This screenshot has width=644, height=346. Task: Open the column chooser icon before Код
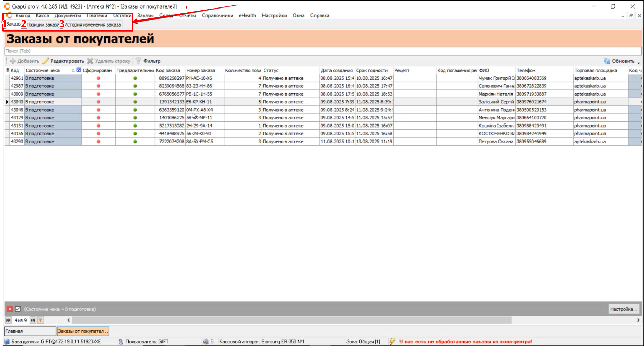click(7, 70)
